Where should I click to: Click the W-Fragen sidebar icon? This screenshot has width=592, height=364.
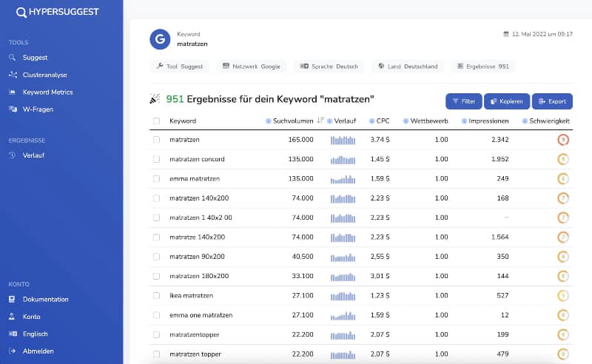(x=13, y=109)
